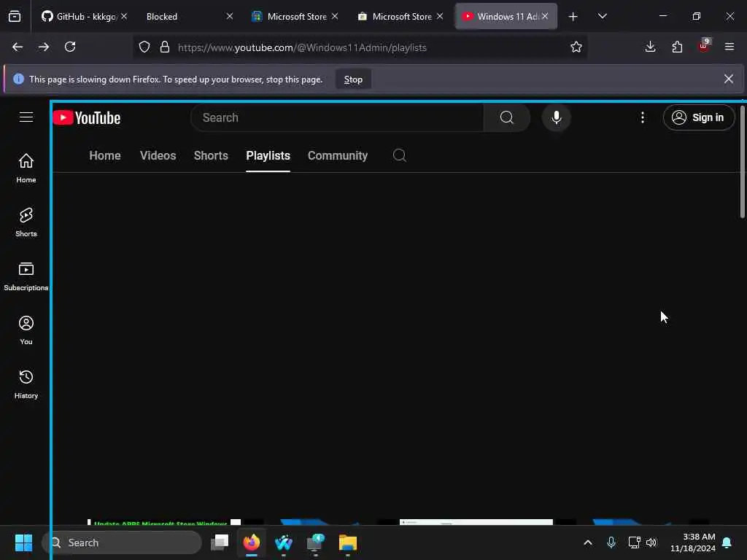Close the GitHub - kkkgo tab
Viewport: 747px width, 560px height.
point(124,16)
